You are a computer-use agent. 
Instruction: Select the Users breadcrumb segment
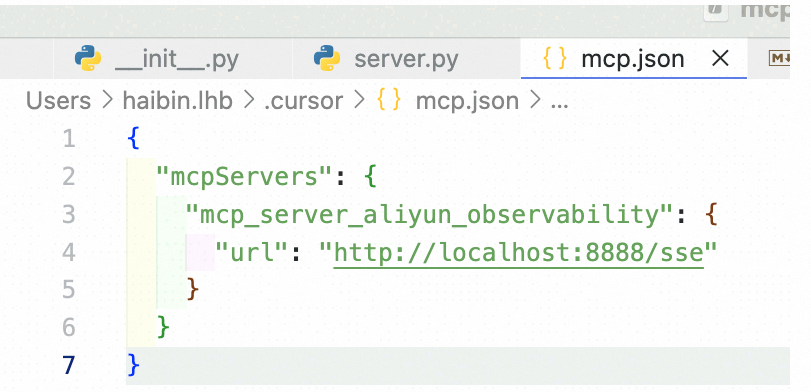tap(58, 101)
